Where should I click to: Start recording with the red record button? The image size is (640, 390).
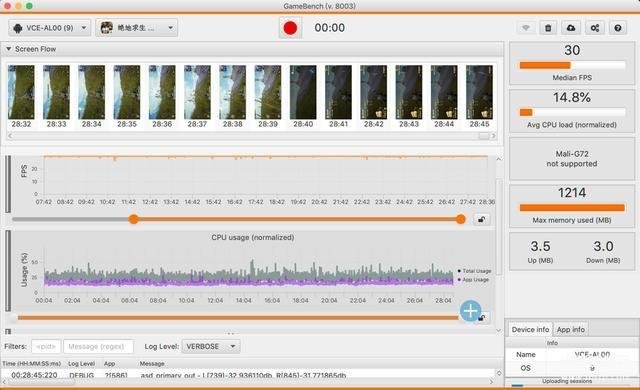click(x=290, y=28)
